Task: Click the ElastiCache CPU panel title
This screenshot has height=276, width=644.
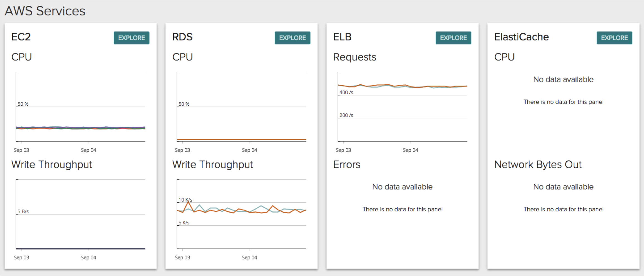Action: pos(504,57)
